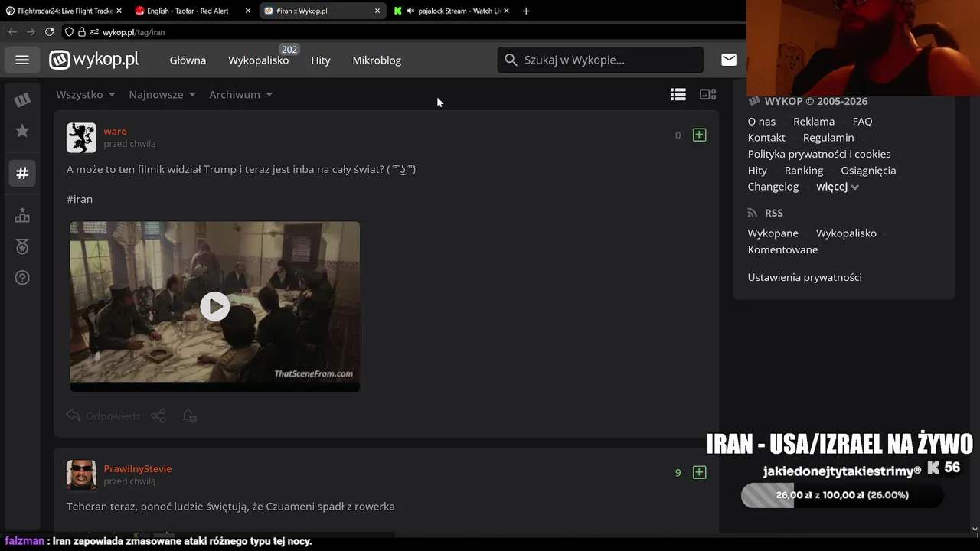Click PrawilnyStevie's avatar image
Screen dimensions: 980x551
click(x=81, y=475)
